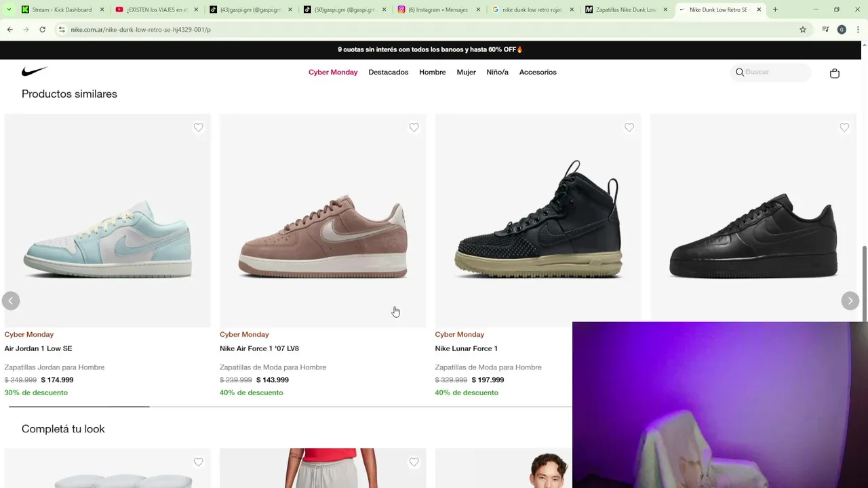Image resolution: width=868 pixels, height=488 pixels.
Task: Click the address bar URL
Action: click(140, 30)
